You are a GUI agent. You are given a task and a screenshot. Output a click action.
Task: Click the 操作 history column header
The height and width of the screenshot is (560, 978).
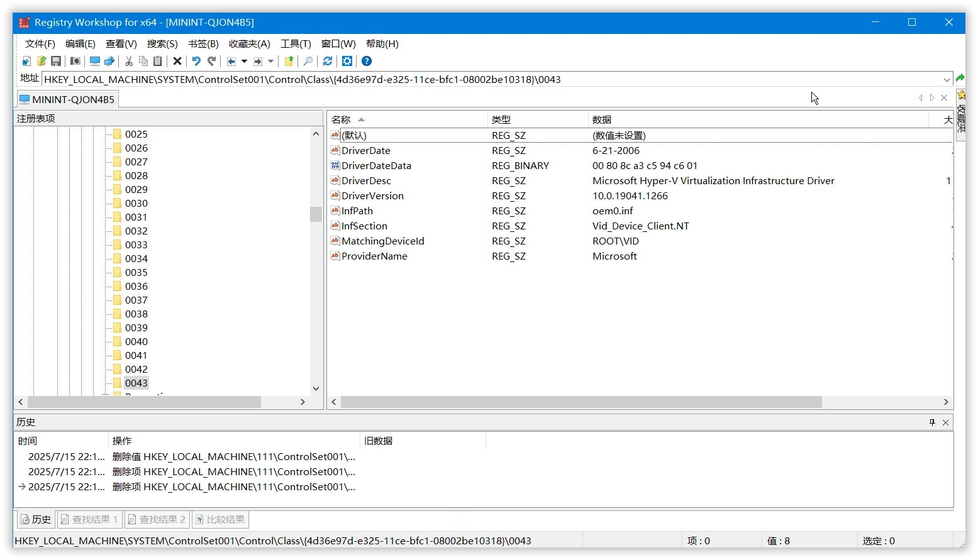coord(234,441)
